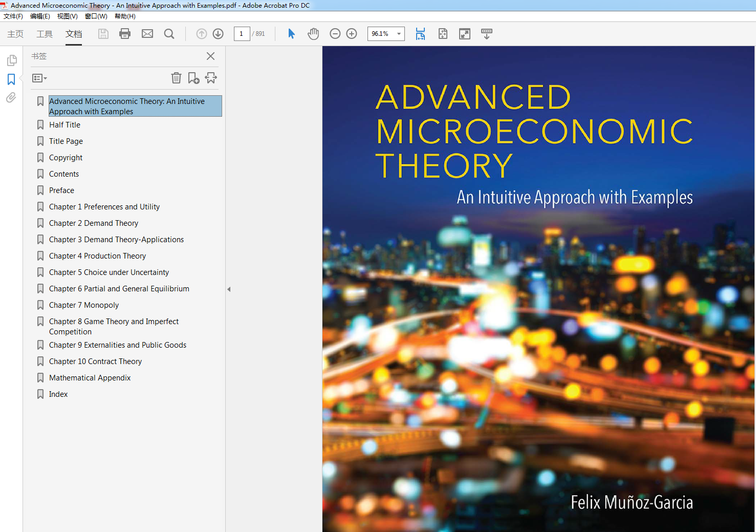
Task: Open Chapter 3 Demand Theory-Applications
Action: 116,240
